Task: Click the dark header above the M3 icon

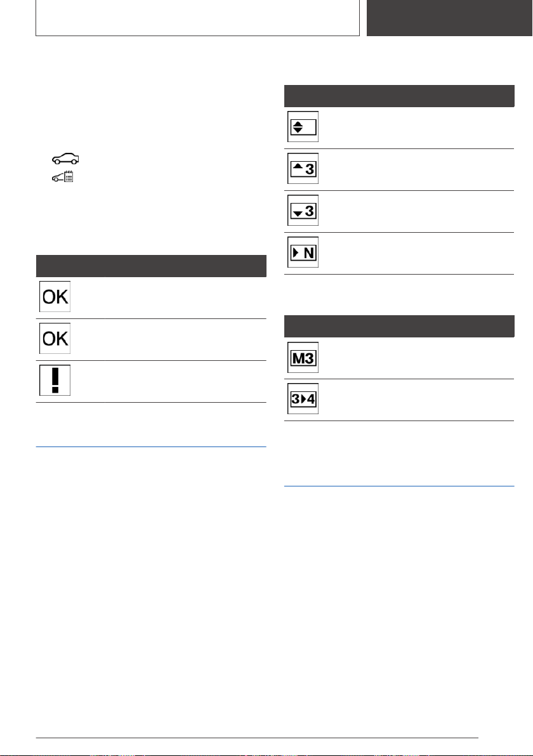Action: [399, 327]
